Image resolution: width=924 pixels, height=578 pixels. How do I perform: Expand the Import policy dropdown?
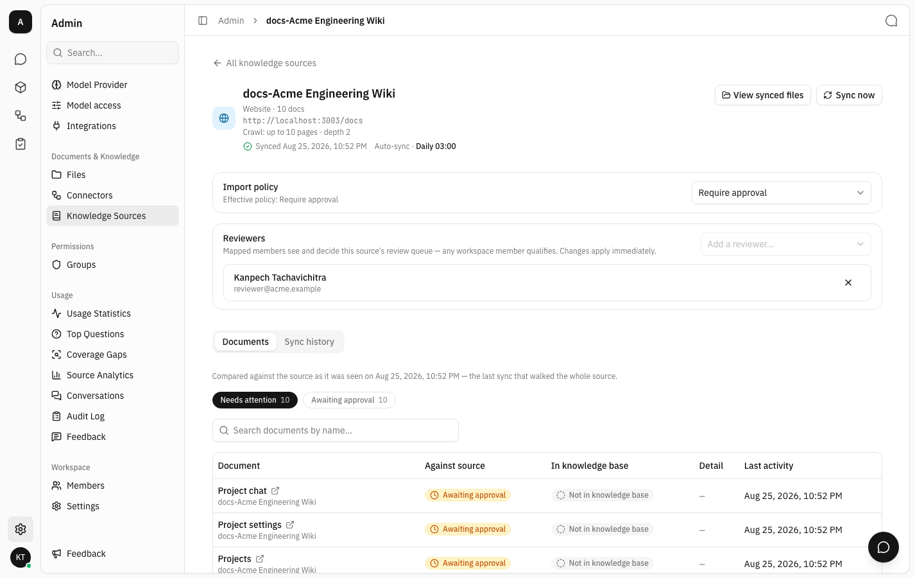click(x=781, y=193)
